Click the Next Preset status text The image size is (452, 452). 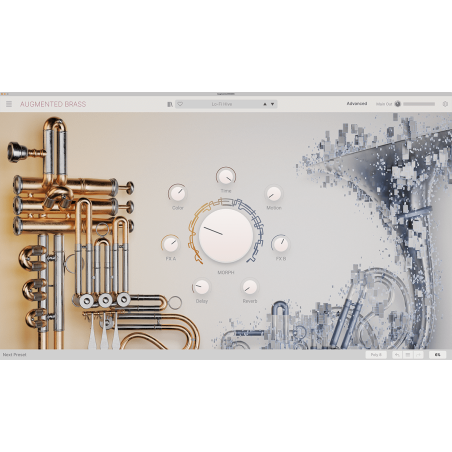point(14,355)
